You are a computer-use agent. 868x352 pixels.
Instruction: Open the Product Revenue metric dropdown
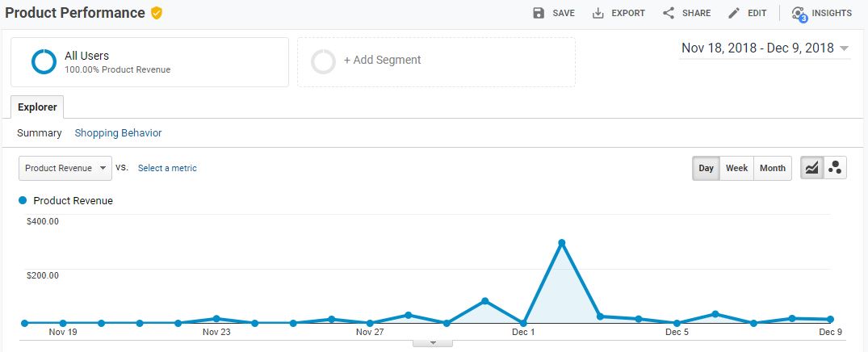point(65,168)
